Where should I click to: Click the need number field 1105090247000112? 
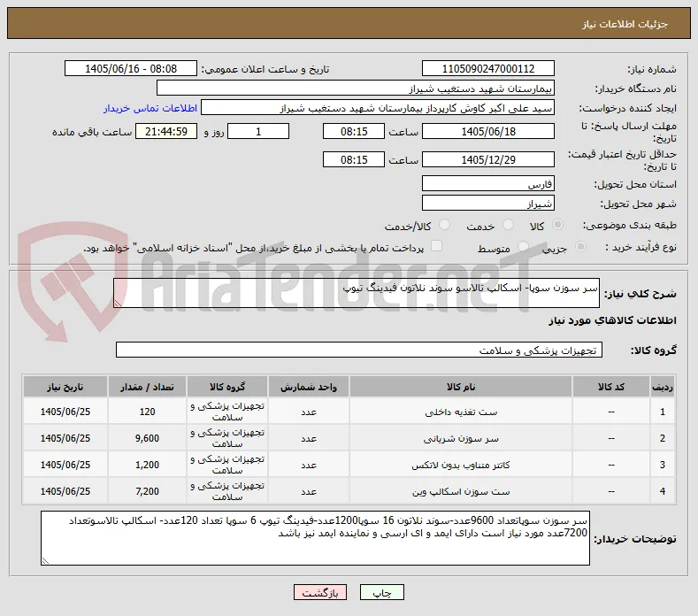487,69
